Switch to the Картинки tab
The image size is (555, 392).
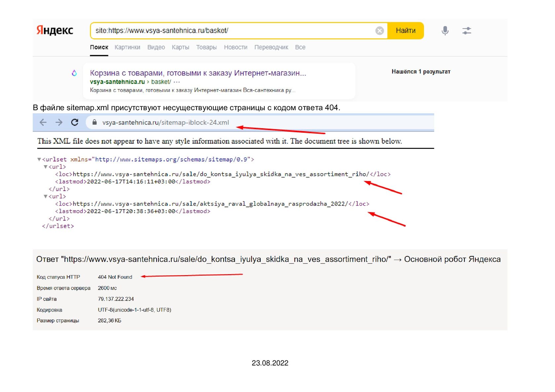[128, 47]
